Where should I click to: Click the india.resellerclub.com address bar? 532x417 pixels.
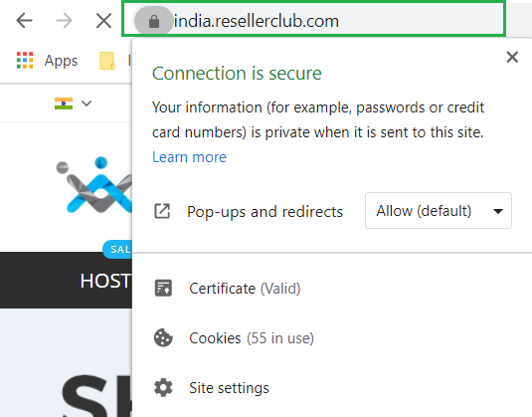coord(314,20)
